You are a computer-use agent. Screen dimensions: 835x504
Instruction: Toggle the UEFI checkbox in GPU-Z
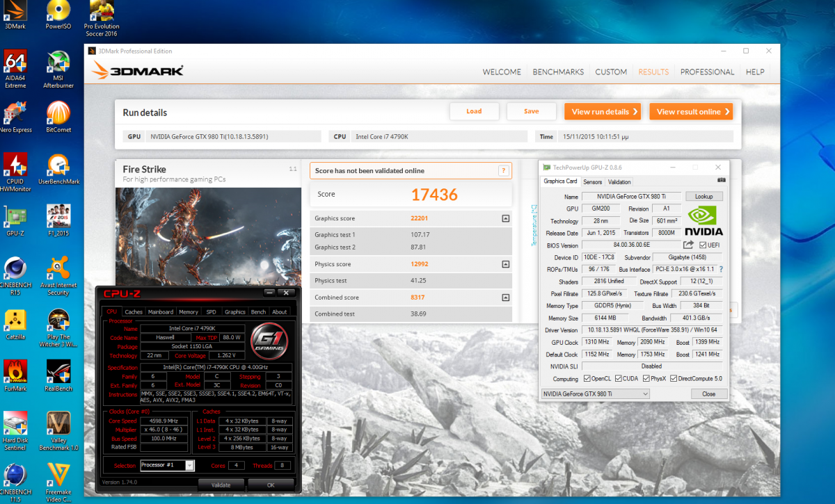click(703, 245)
